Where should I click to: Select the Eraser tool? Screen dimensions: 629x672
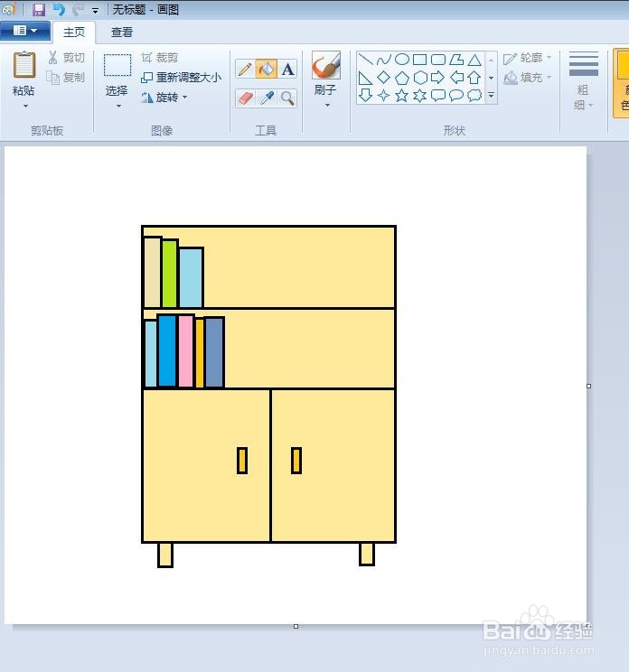[245, 98]
